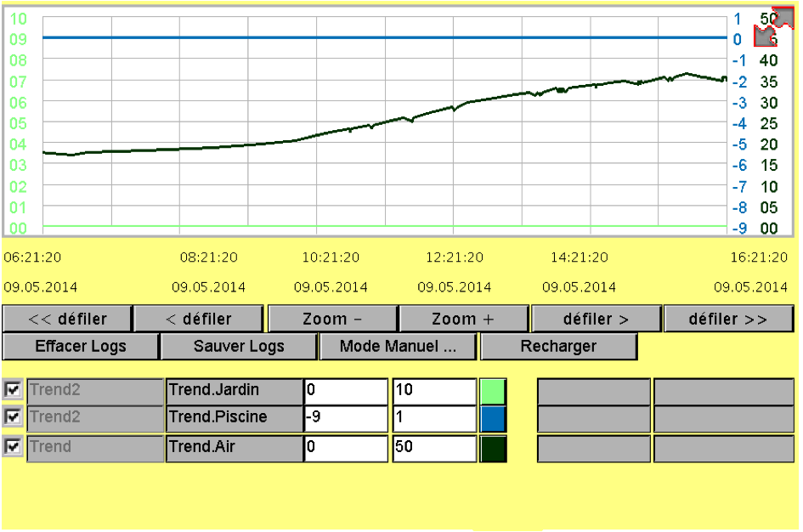Save logs with 'Sauver Logs' button

tap(239, 347)
